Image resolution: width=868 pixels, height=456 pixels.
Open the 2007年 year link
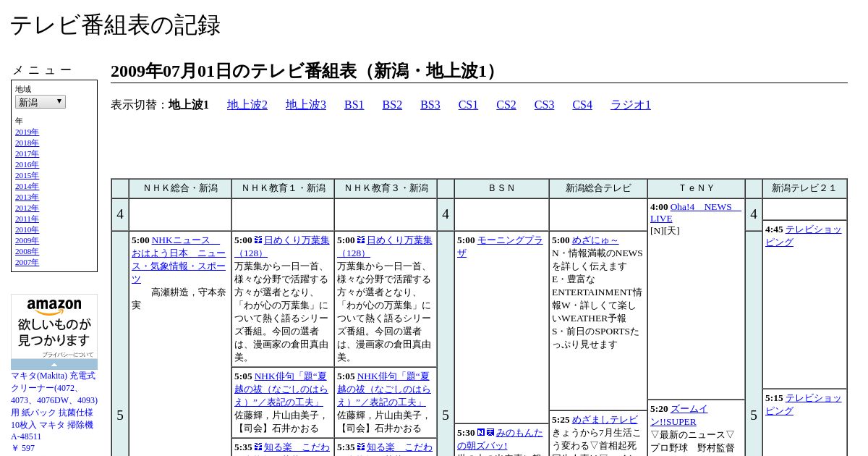(27, 262)
